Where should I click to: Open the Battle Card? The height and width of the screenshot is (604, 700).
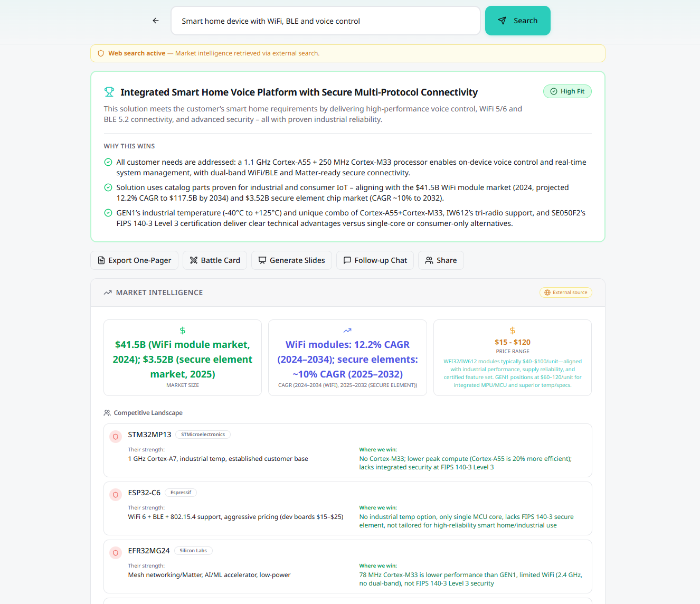pyautogui.click(x=215, y=260)
